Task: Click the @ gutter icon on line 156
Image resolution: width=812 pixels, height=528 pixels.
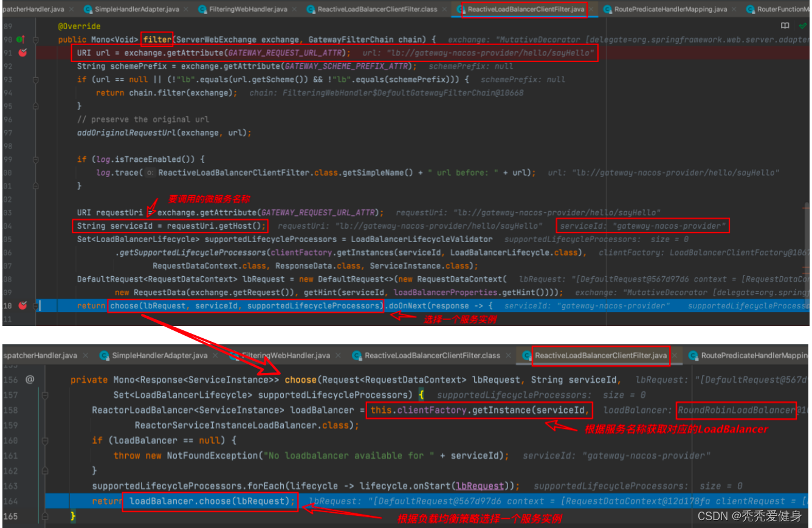Action: click(x=30, y=380)
